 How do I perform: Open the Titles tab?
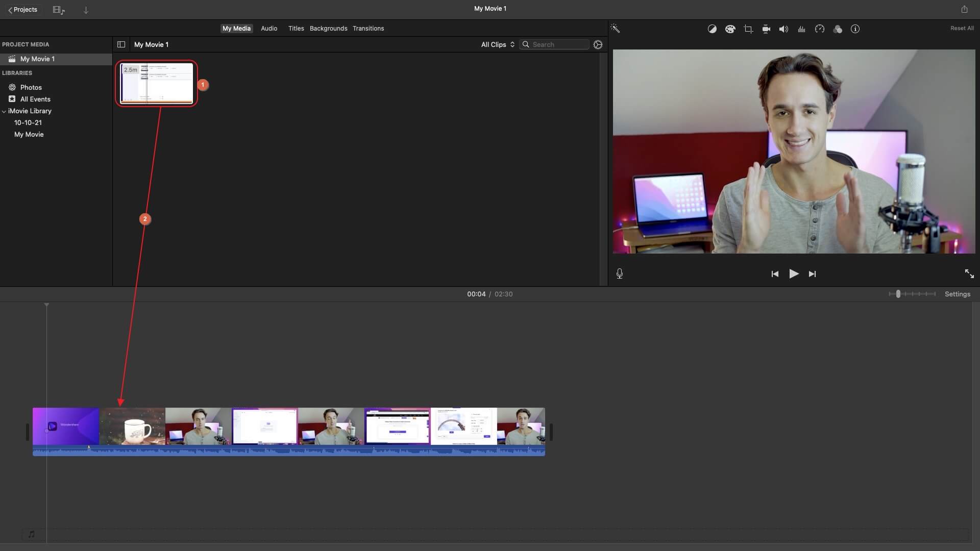(296, 29)
